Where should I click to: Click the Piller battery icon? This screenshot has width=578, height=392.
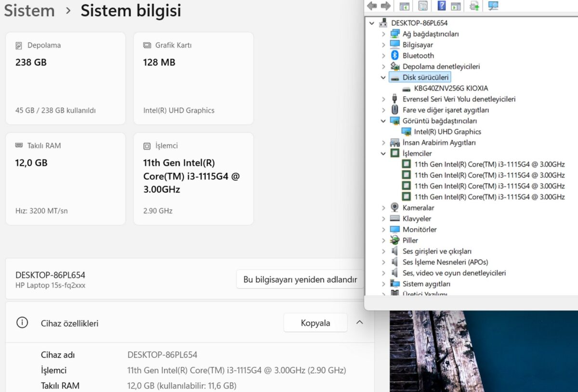pyautogui.click(x=395, y=240)
